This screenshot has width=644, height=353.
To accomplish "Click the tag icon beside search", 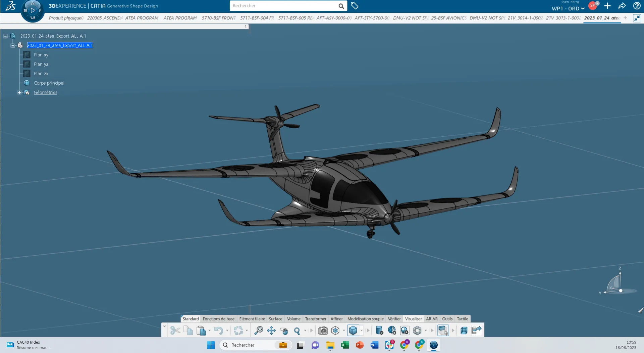I will (x=355, y=6).
